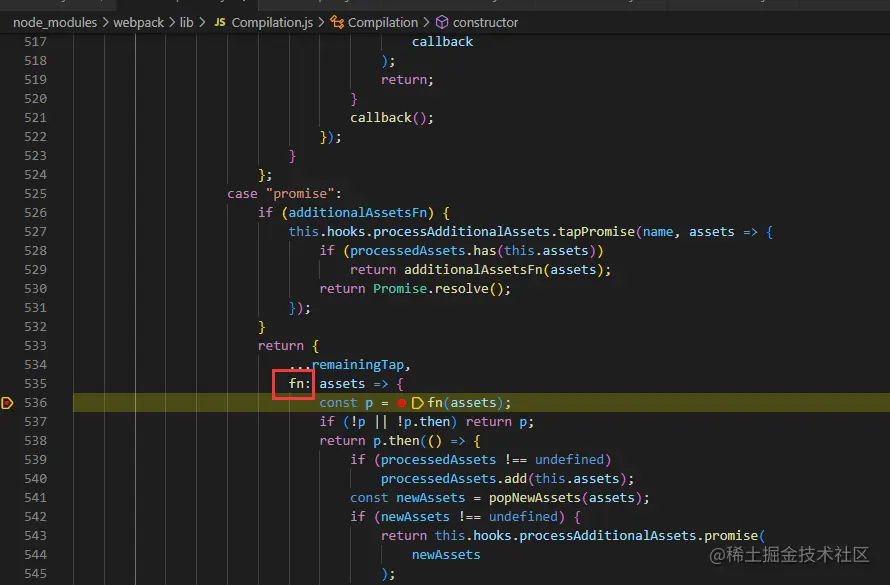This screenshot has width=890, height=585.
Task: Click the case "promise" string
Action: 300,194
